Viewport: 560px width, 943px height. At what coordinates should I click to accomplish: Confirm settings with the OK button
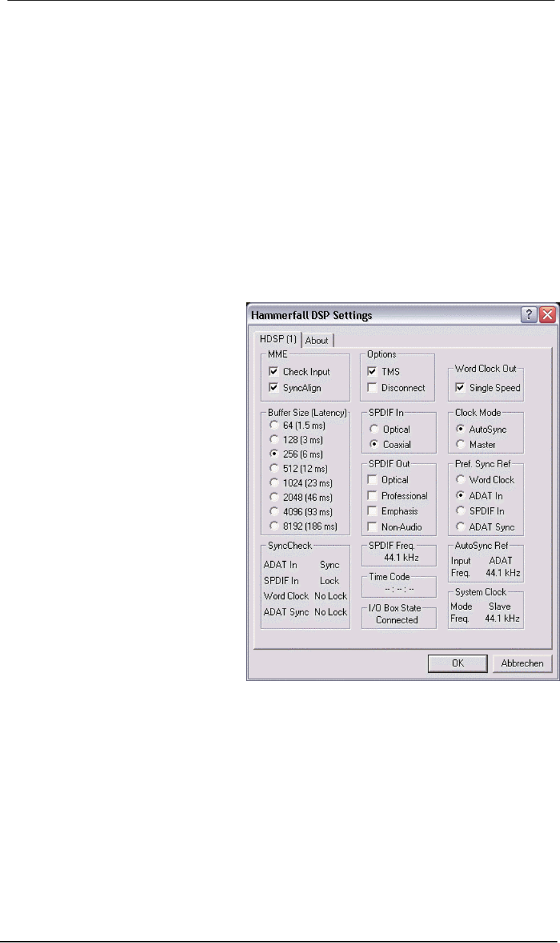tap(457, 663)
